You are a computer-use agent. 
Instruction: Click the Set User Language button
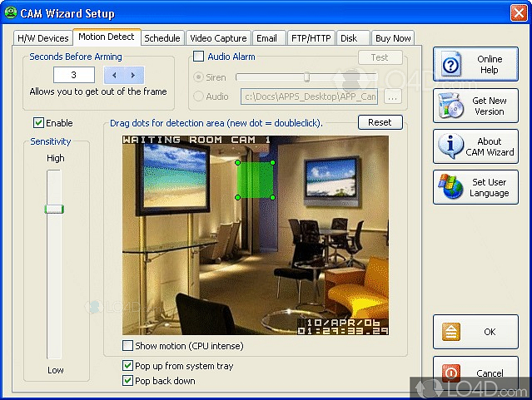(x=475, y=187)
